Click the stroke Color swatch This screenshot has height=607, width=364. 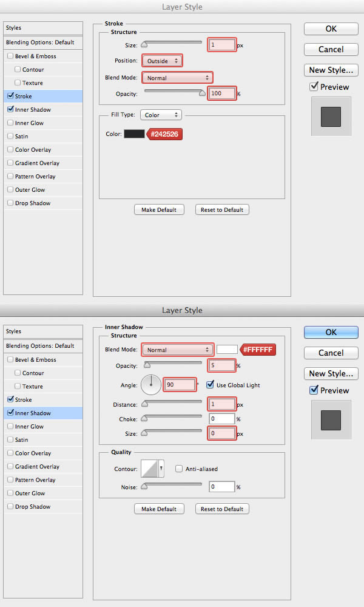coord(134,134)
